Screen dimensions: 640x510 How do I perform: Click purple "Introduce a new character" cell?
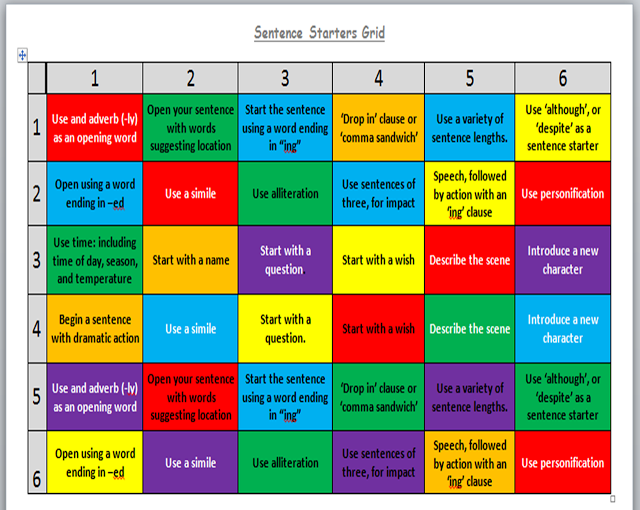point(563,260)
